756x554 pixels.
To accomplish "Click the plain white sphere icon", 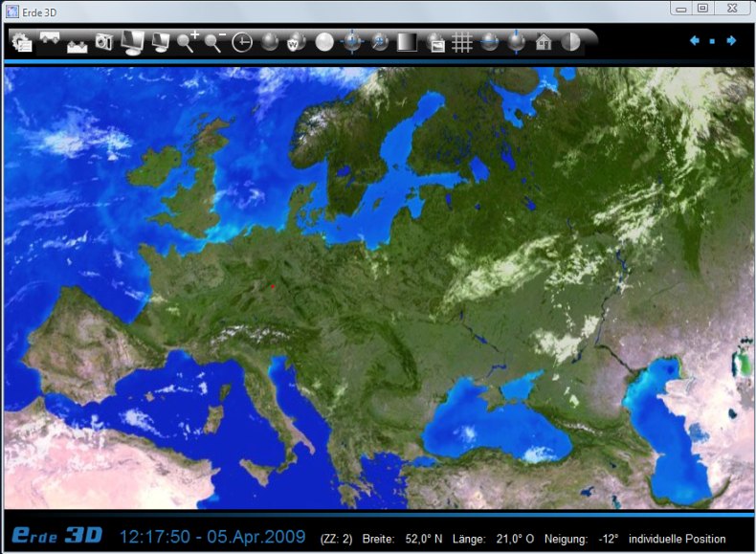I will (x=324, y=42).
